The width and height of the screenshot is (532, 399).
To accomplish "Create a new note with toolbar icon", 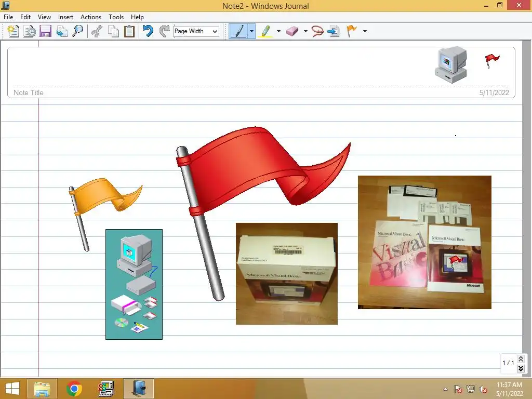I will click(x=13, y=31).
